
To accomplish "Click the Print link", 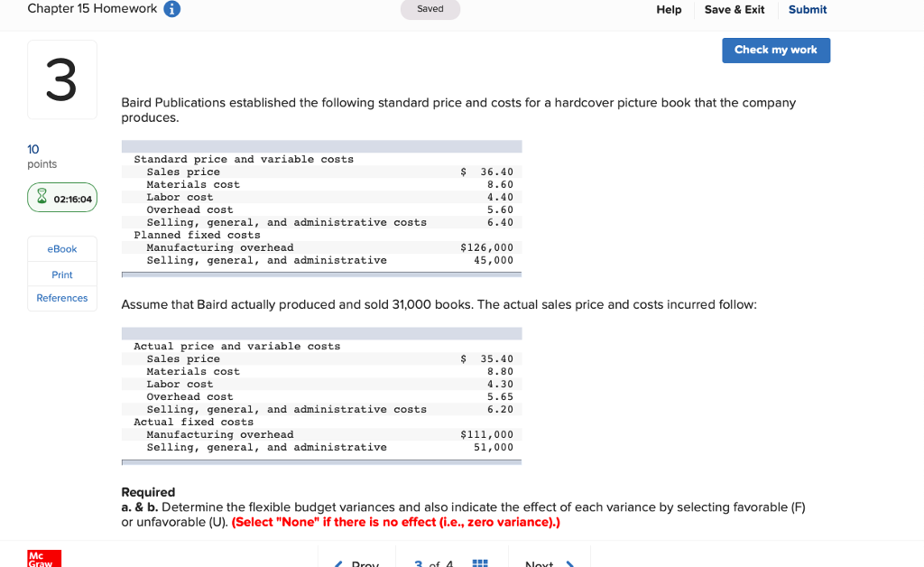I will click(x=61, y=274).
